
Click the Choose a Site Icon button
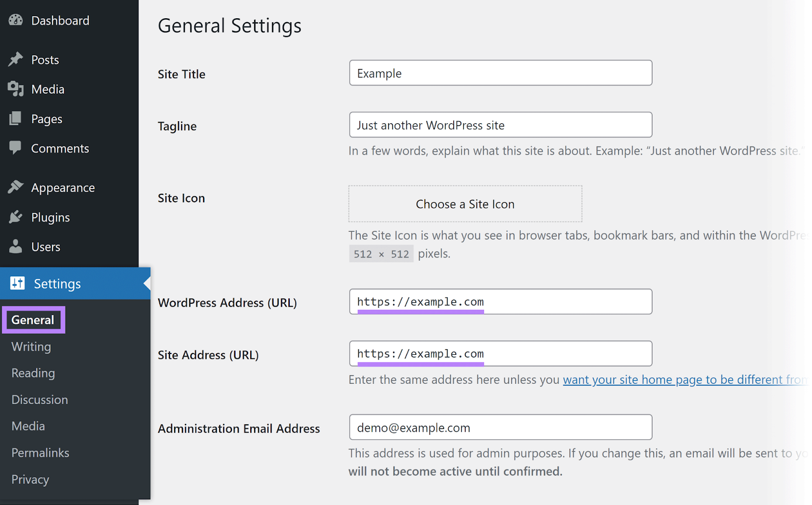tap(465, 204)
